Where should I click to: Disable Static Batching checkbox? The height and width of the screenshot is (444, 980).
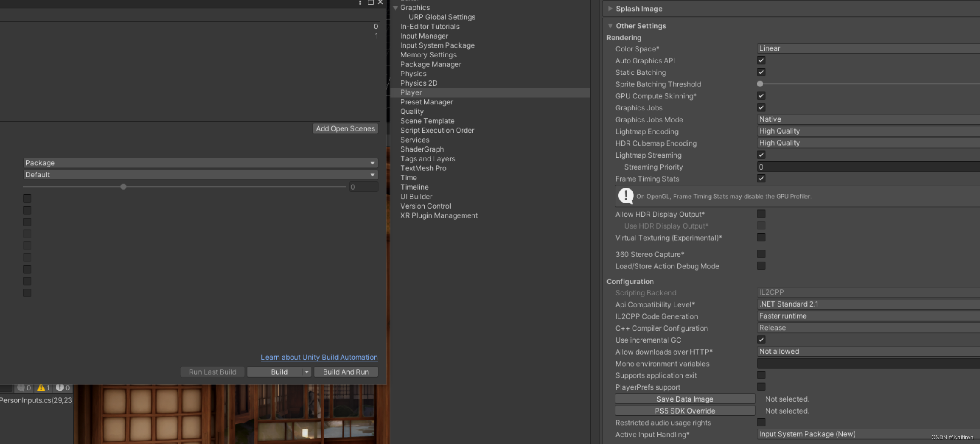coord(761,72)
